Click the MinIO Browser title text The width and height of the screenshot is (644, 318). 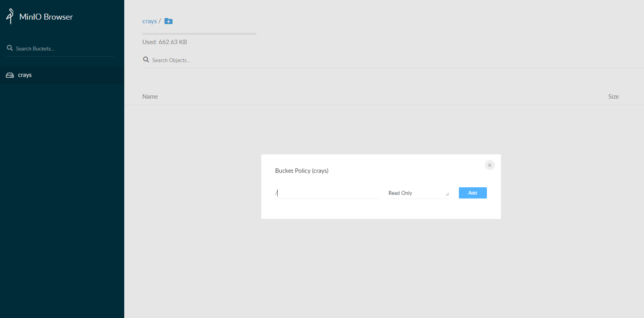(46, 17)
